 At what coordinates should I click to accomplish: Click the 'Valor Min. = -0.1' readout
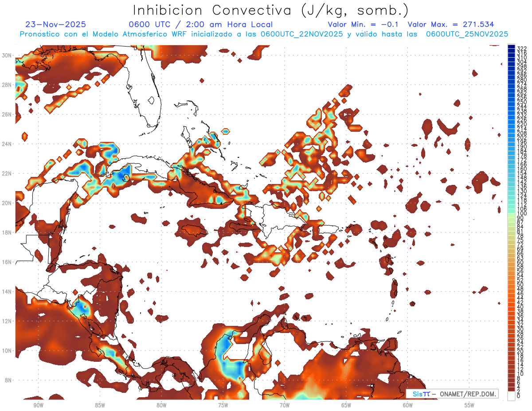364,24
